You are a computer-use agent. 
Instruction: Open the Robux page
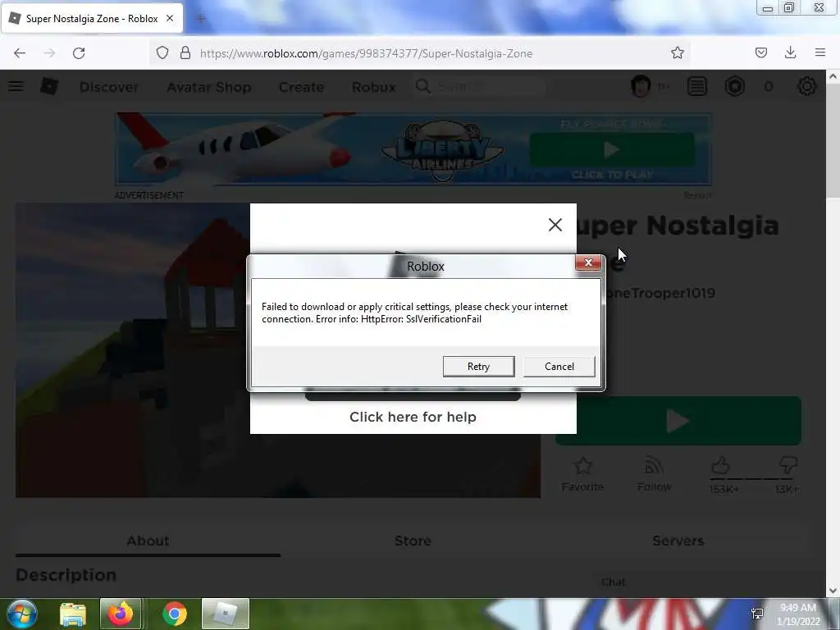click(374, 87)
